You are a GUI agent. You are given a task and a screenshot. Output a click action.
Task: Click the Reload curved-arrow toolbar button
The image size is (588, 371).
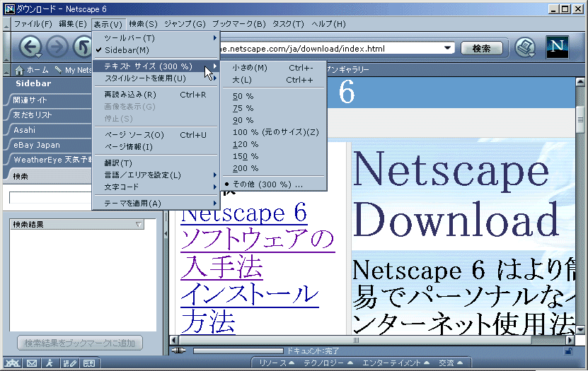[83, 47]
